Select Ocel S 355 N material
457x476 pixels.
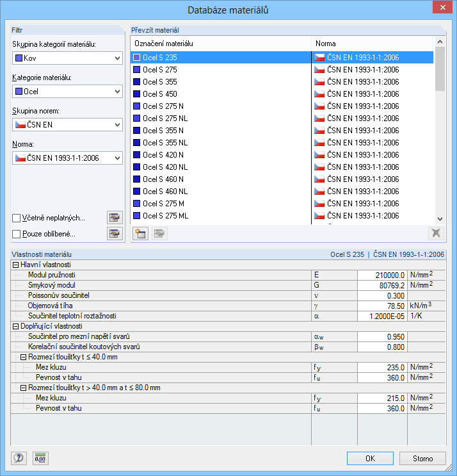click(163, 131)
